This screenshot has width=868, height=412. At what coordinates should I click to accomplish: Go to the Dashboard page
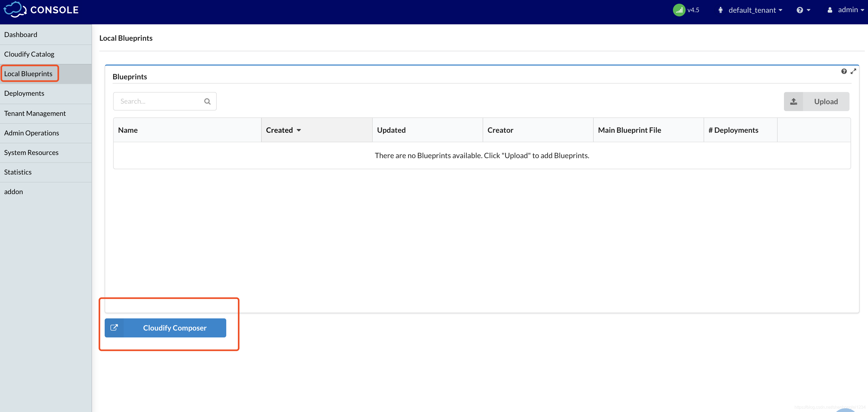46,35
